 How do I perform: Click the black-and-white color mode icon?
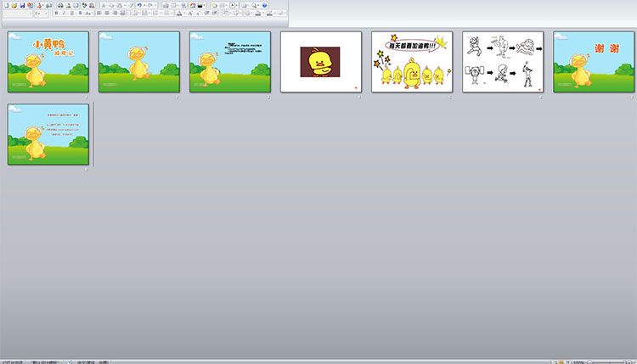tap(200, 5)
